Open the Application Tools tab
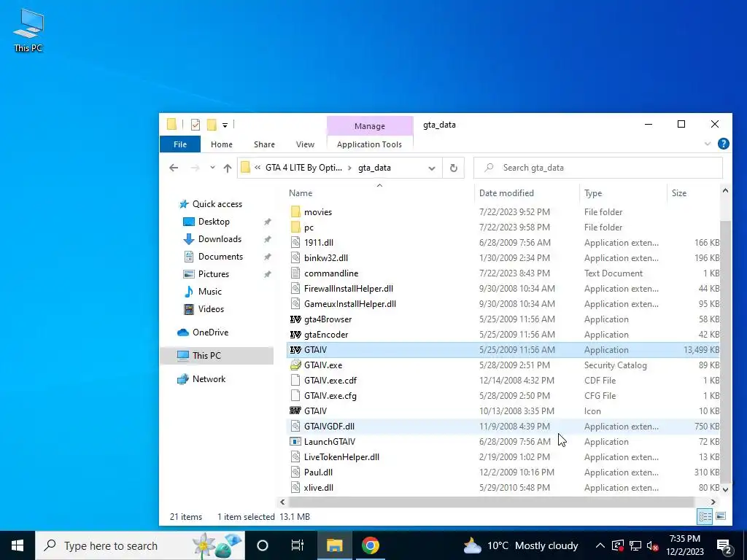This screenshot has width=747, height=560. click(369, 144)
